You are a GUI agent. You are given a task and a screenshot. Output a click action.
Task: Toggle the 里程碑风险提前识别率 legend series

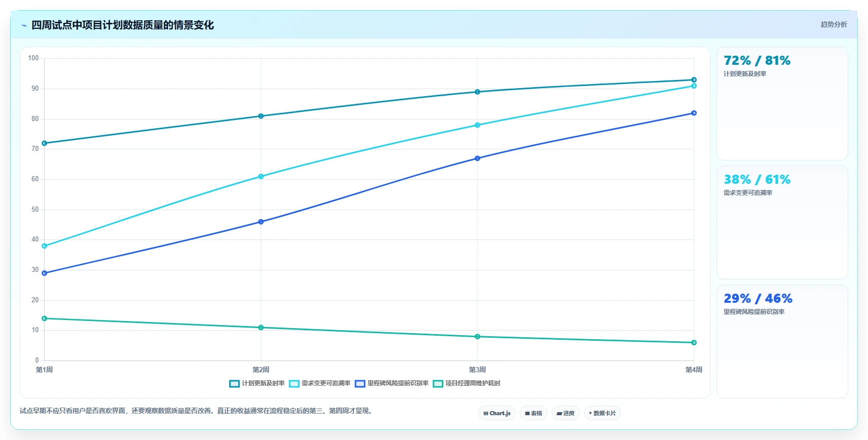(x=391, y=383)
